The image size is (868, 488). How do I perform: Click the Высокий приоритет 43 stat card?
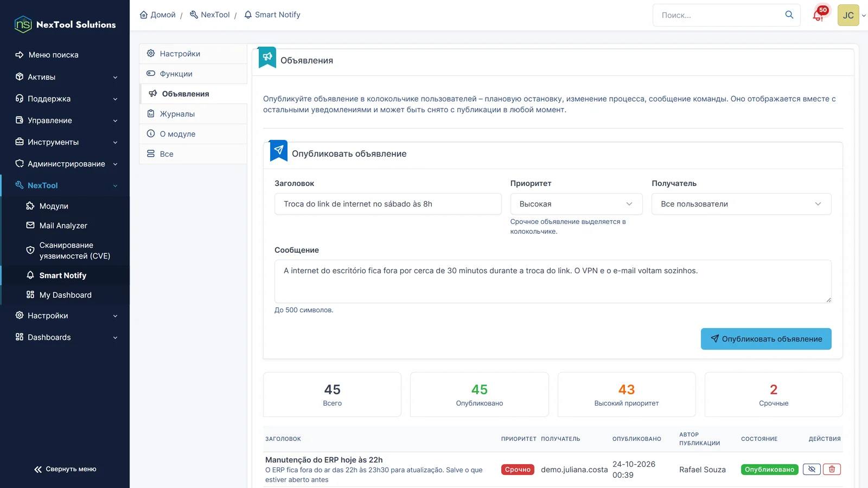627,394
